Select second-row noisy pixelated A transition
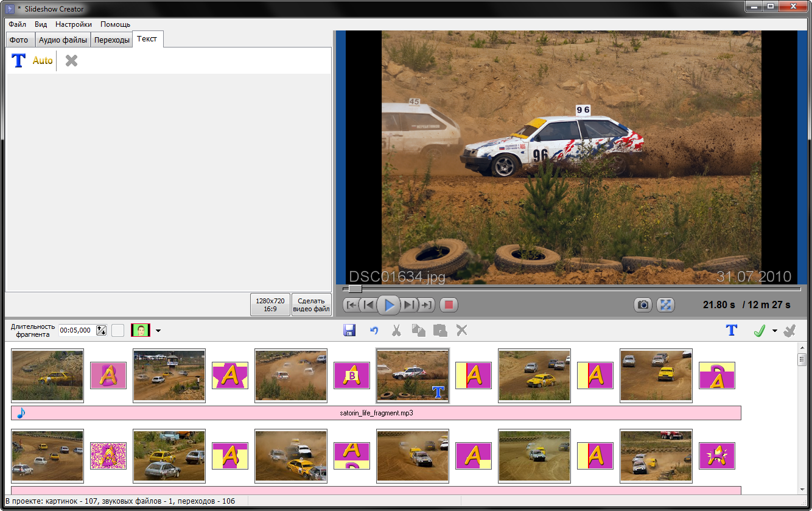This screenshot has height=511, width=812. pyautogui.click(x=108, y=456)
